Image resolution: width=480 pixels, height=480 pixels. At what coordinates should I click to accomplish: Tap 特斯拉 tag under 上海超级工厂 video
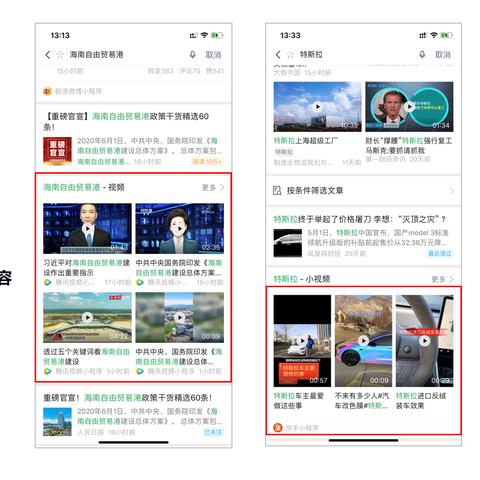point(284,152)
